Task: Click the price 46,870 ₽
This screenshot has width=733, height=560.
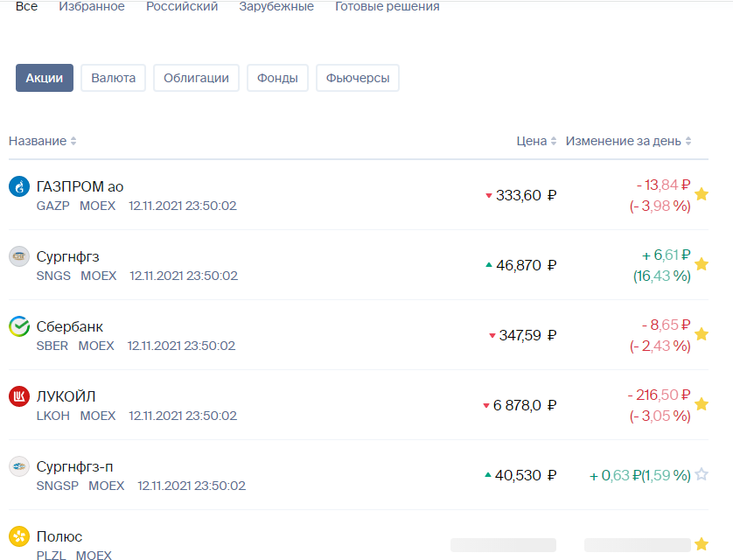Action: tap(526, 265)
